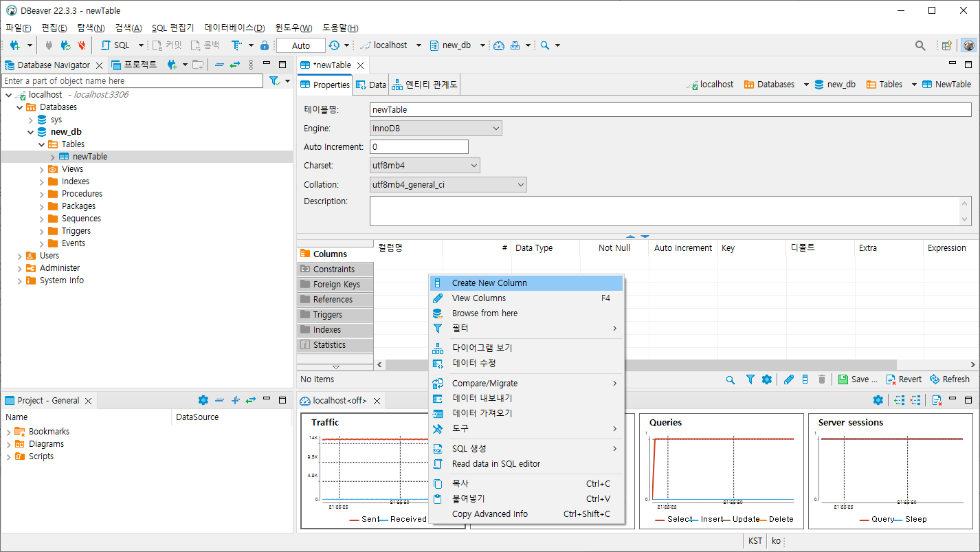Select Create New Column in context menu
This screenshot has height=552, width=980.
[526, 283]
